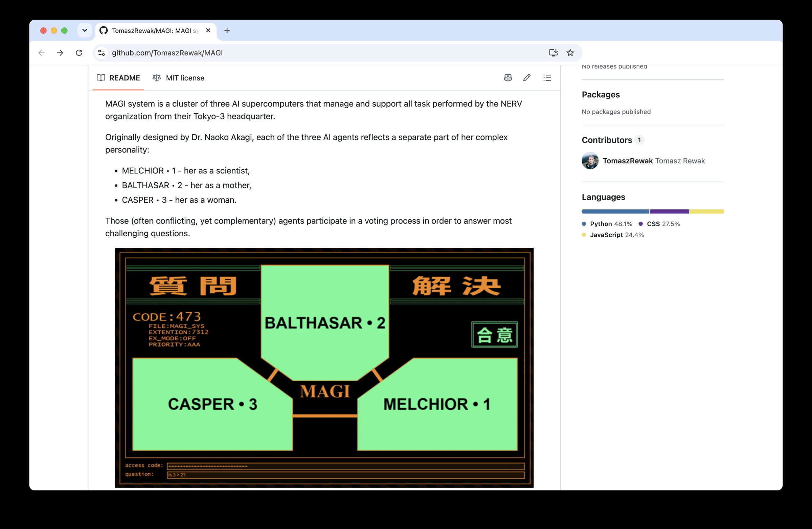
Task: Click the Python 48.1% language link
Action: point(607,224)
